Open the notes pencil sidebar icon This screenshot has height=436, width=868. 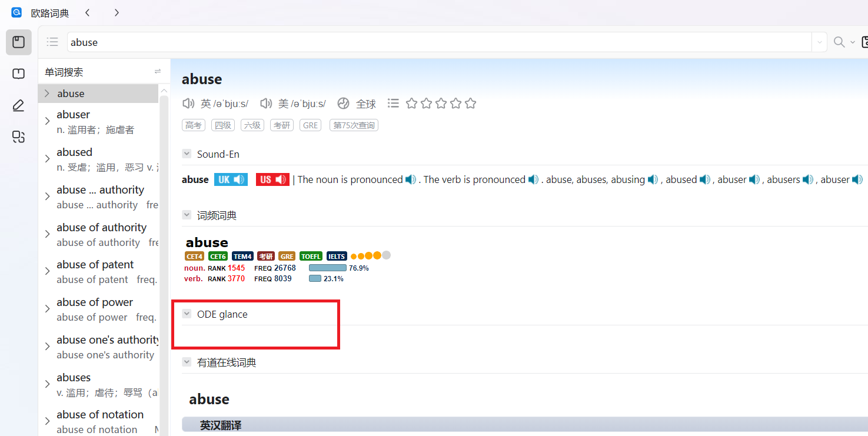(18, 106)
